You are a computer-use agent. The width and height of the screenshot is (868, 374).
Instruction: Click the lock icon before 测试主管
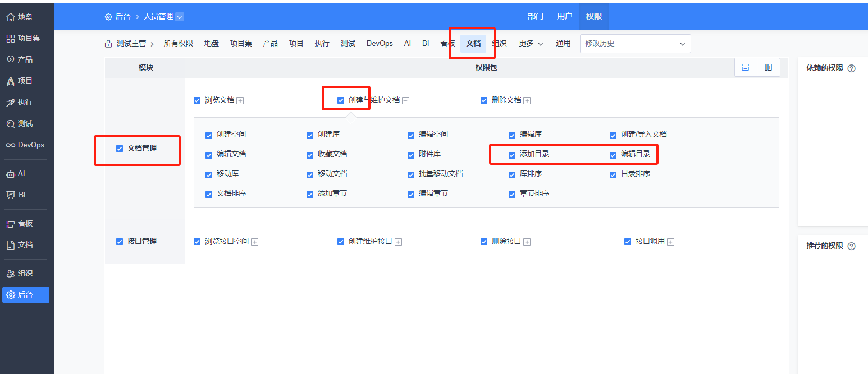[x=108, y=44]
